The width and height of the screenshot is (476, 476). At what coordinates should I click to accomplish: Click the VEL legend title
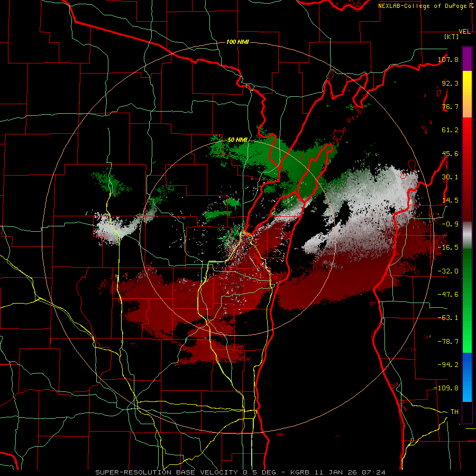coord(465,32)
